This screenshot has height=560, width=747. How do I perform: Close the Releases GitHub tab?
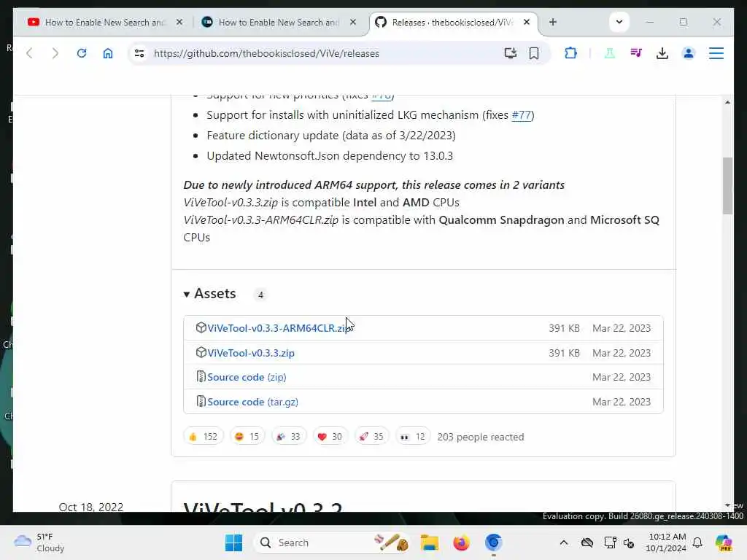click(x=527, y=22)
